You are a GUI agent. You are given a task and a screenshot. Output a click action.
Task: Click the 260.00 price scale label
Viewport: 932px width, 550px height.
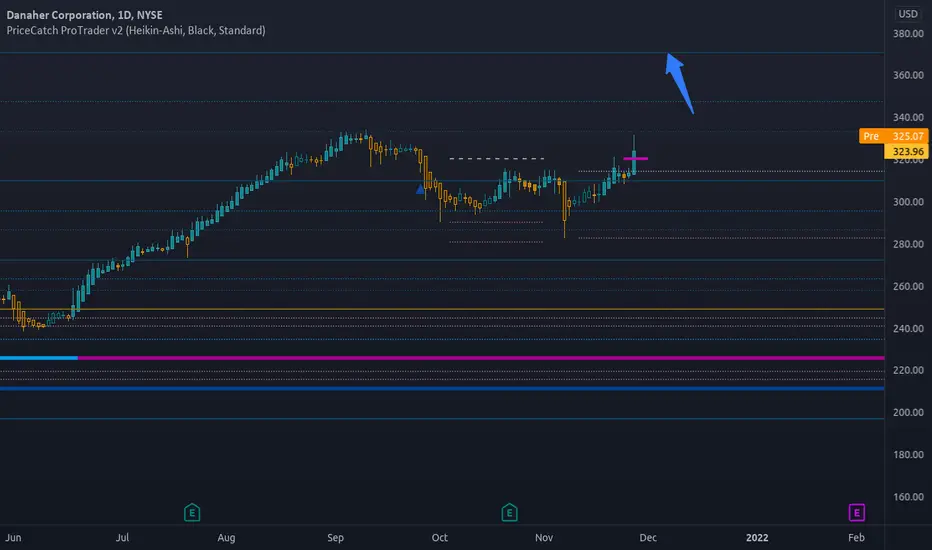coord(908,287)
